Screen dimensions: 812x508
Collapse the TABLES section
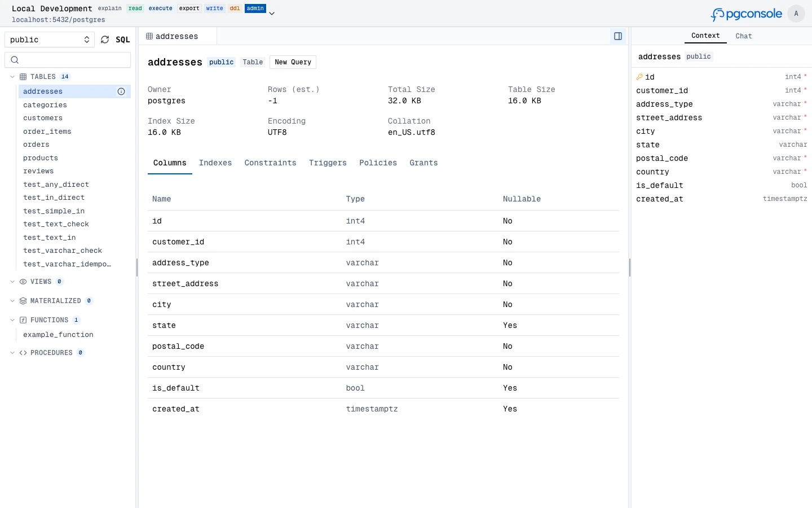(12, 77)
